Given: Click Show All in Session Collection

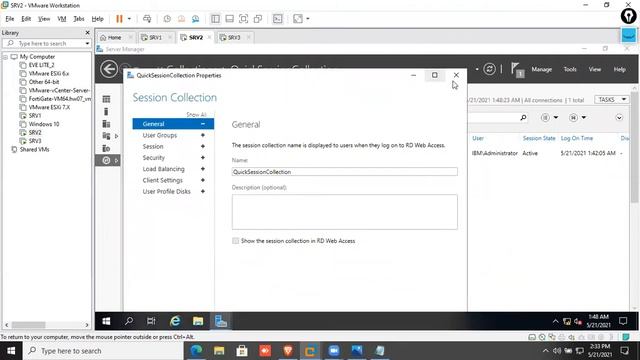Looking at the screenshot, I should tap(196, 115).
